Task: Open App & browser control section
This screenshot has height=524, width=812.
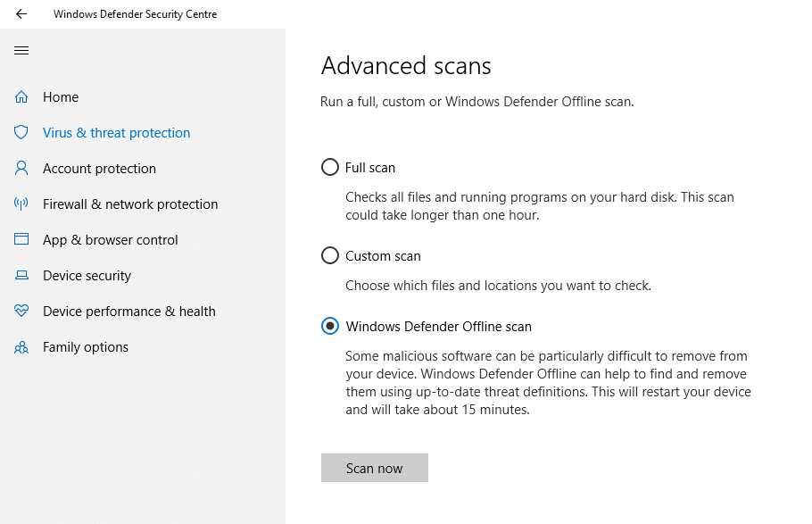Action: 111,240
